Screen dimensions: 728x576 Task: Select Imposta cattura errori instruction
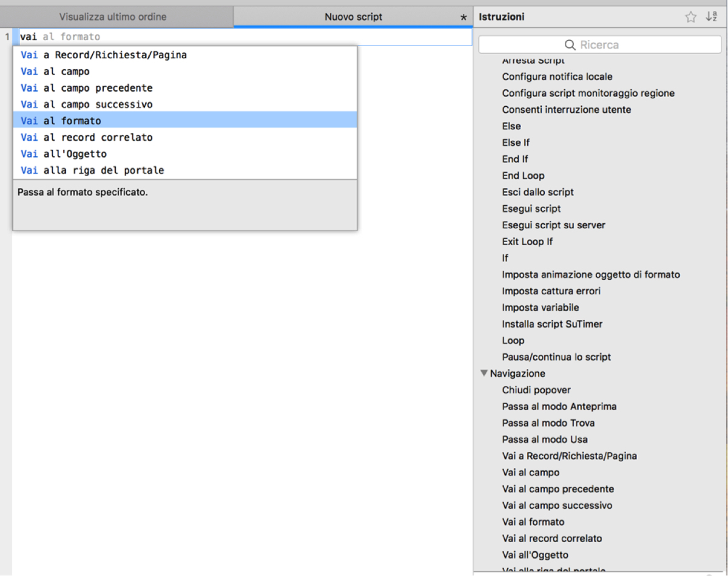click(551, 291)
